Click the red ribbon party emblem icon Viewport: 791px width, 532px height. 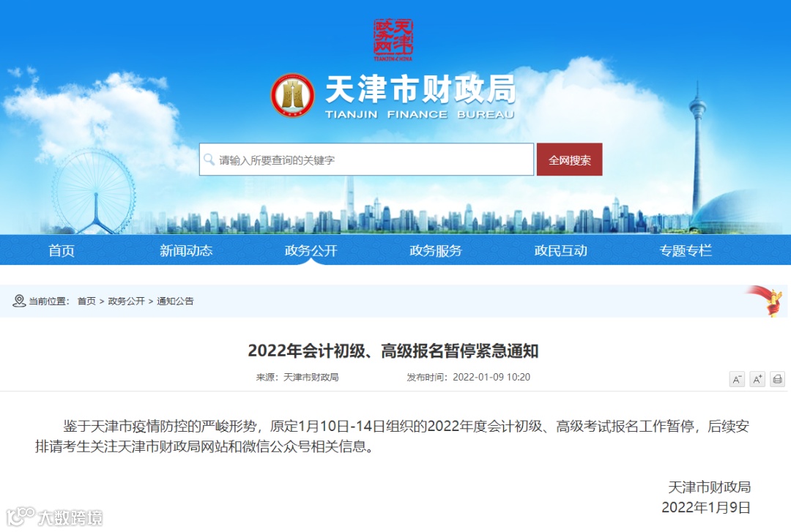(766, 301)
